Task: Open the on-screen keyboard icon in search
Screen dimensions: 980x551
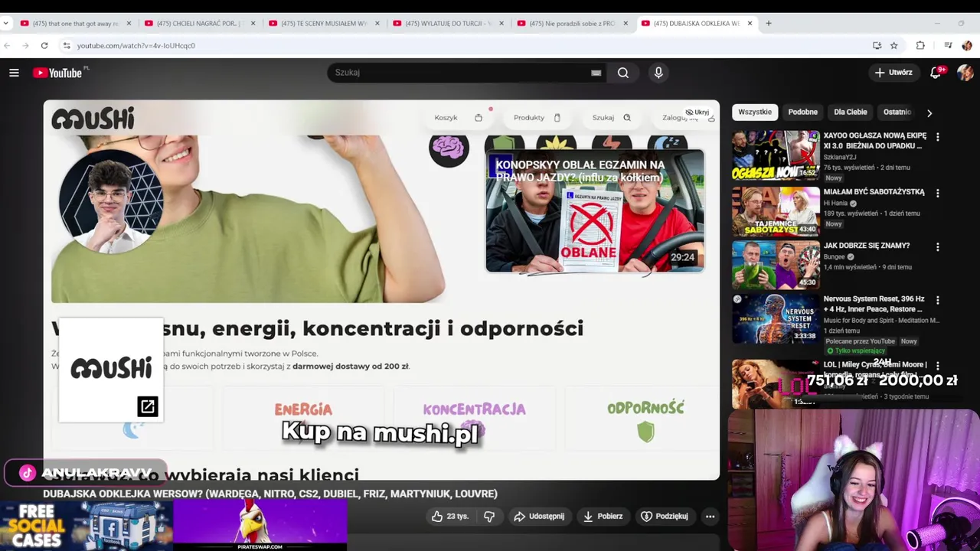Action: (596, 73)
